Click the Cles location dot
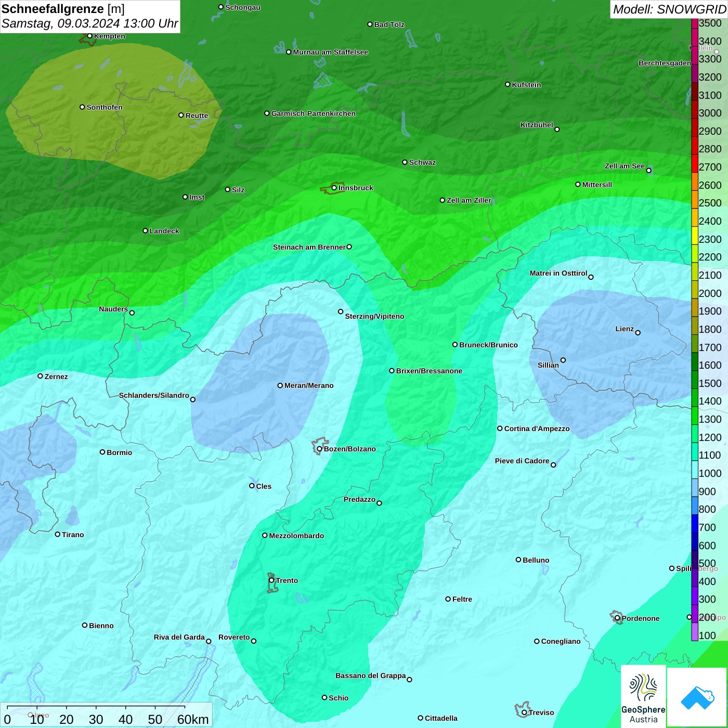 click(252, 486)
